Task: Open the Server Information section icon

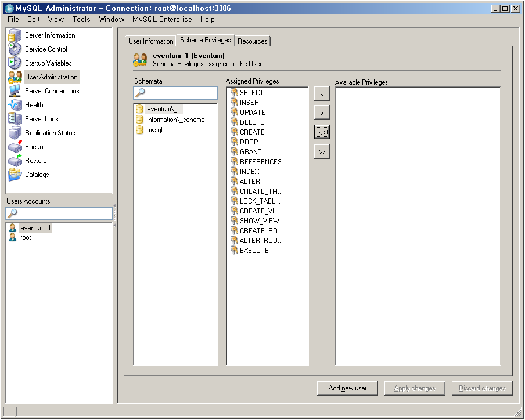Action: (15, 35)
